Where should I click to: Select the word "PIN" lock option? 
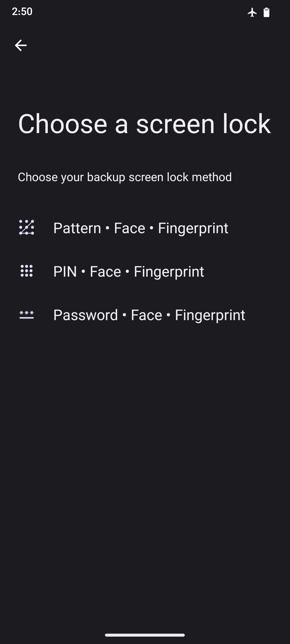(x=65, y=272)
